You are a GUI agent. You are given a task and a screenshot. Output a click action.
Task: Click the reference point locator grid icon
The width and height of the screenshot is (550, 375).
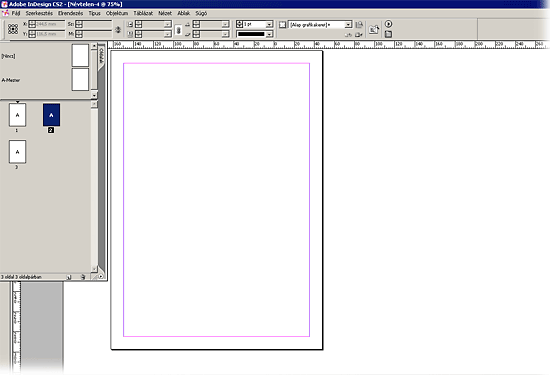point(13,29)
